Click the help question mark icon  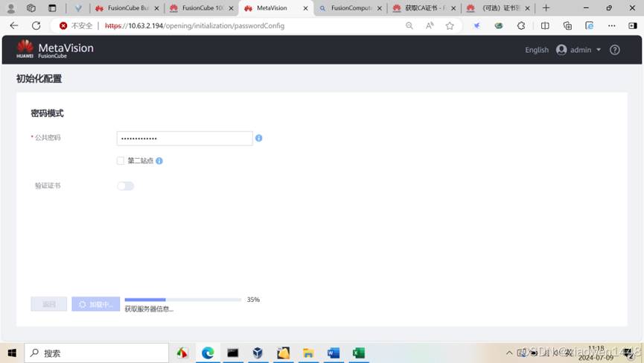pyautogui.click(x=614, y=50)
